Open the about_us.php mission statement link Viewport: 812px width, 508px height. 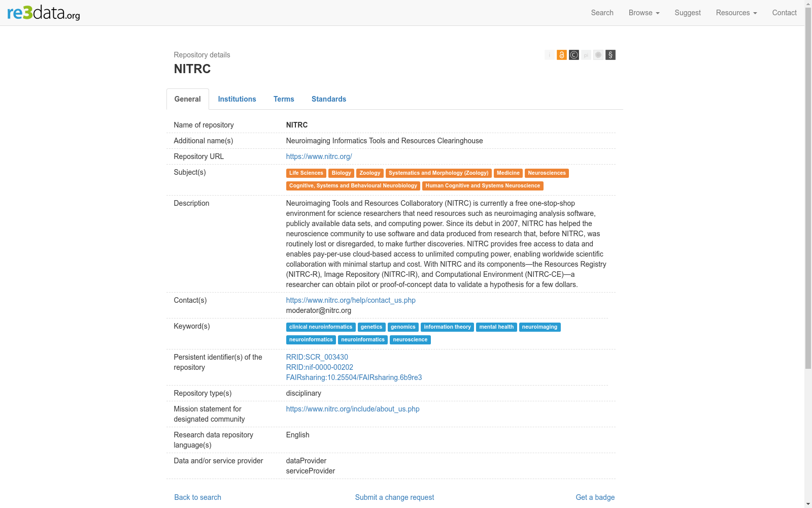click(x=353, y=409)
